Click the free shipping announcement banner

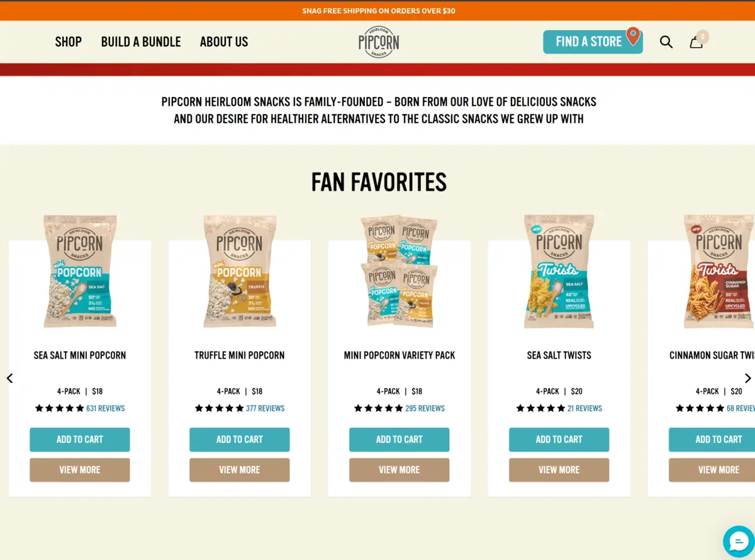[377, 11]
